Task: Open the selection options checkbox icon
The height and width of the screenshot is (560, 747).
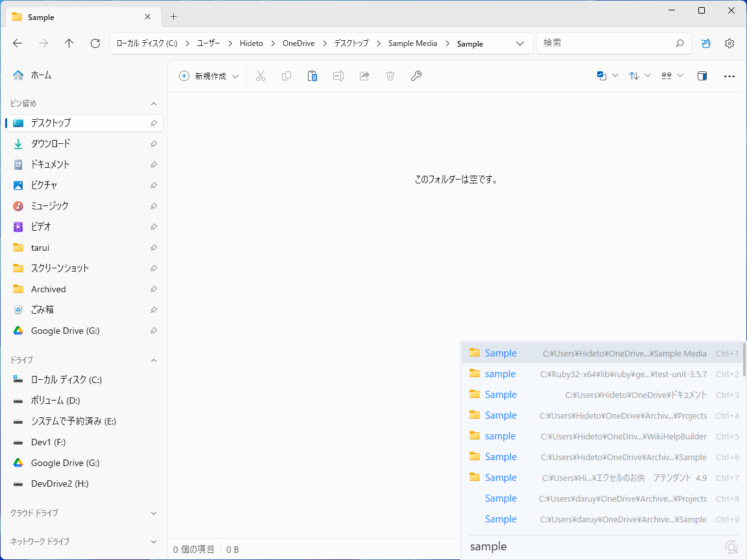Action: [601, 76]
